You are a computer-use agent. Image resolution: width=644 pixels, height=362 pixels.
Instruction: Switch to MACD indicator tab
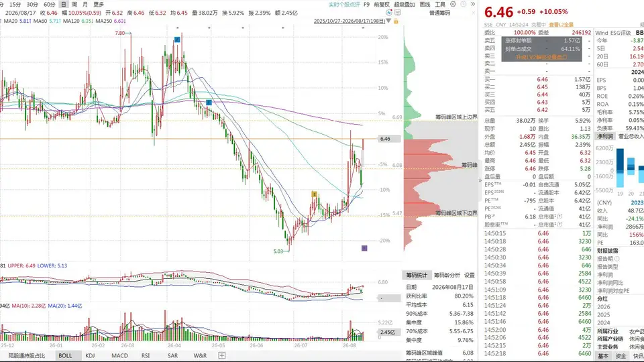(119, 355)
